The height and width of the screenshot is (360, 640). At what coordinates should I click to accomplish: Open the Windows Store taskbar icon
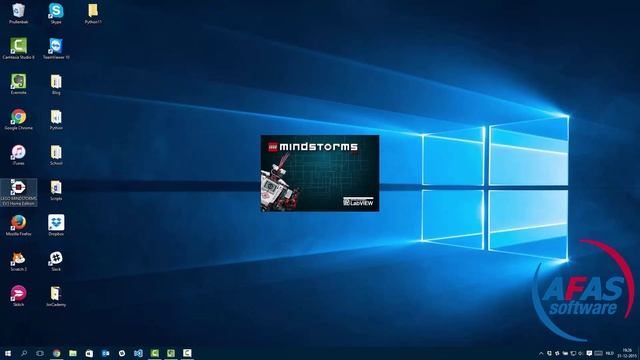tap(89, 353)
